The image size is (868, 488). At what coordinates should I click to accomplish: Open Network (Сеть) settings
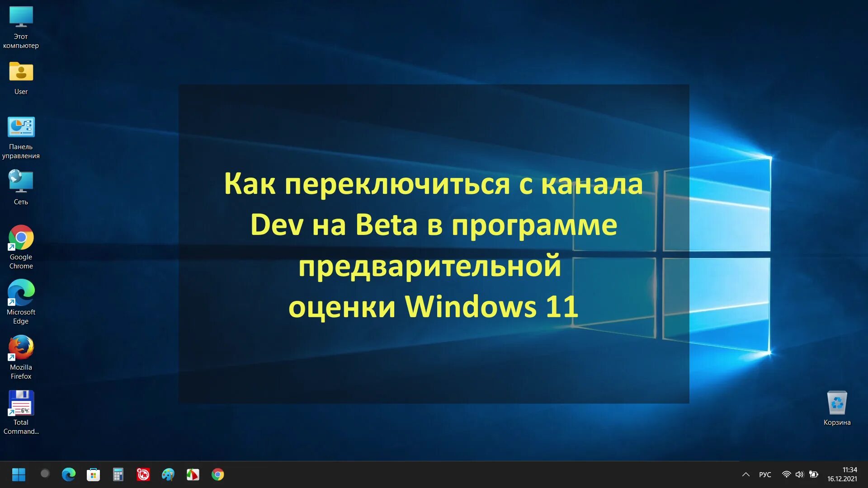21,182
